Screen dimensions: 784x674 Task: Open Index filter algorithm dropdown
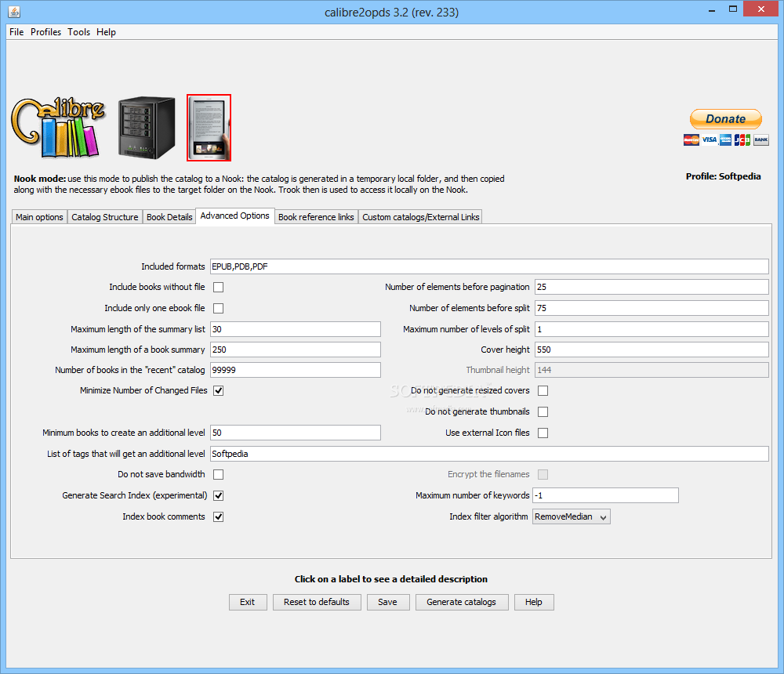571,516
